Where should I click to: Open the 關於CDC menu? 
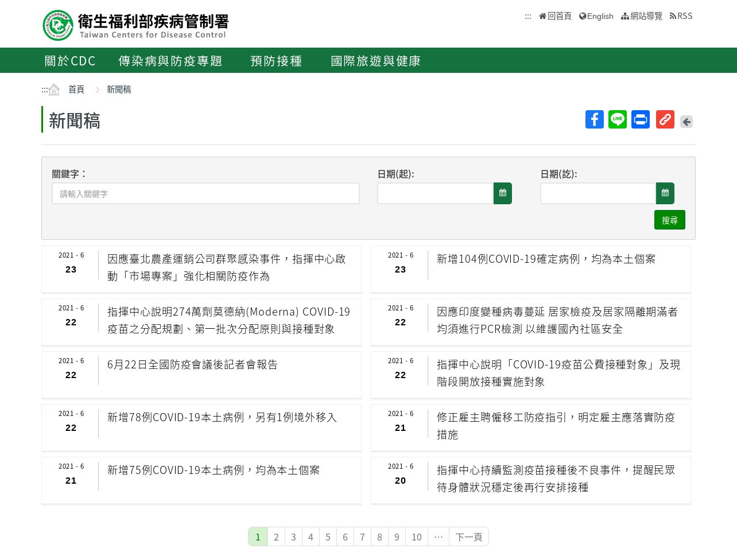pos(70,61)
